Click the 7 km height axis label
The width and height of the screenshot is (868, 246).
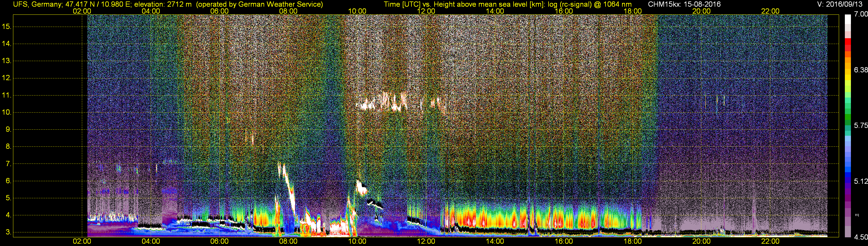coord(8,164)
